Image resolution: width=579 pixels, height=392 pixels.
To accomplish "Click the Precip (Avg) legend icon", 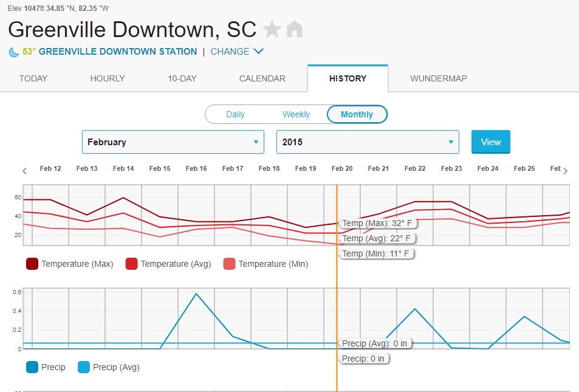I will pyautogui.click(x=84, y=367).
